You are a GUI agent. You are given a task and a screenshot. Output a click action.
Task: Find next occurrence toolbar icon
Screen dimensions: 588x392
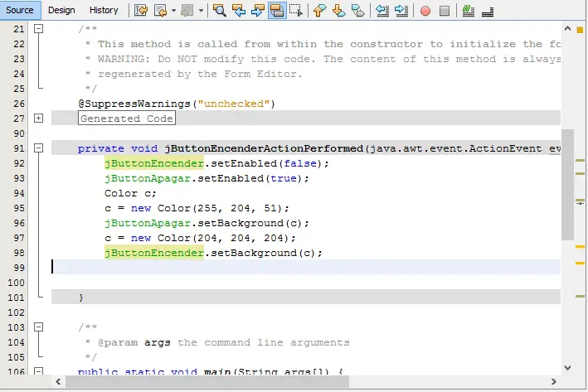coord(258,11)
